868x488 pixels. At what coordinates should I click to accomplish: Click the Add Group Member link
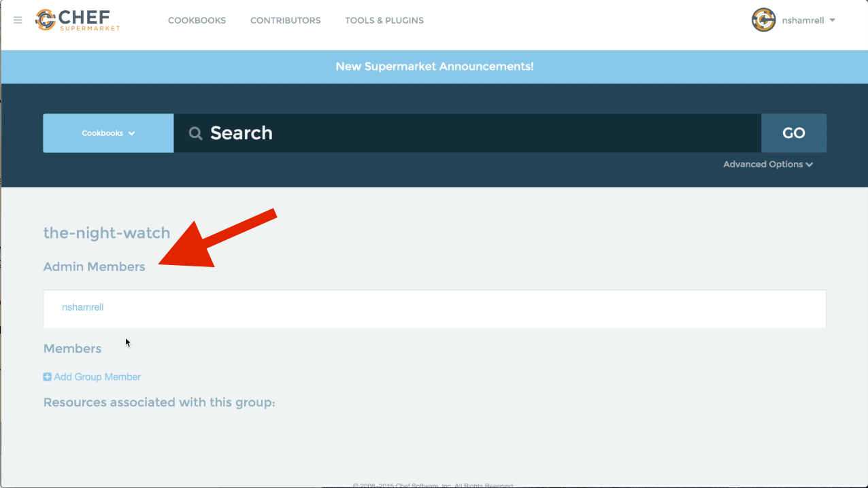tap(97, 377)
